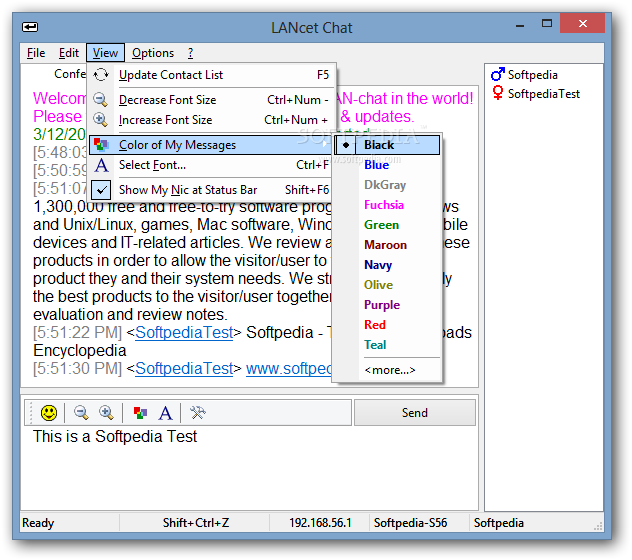Image resolution: width=632 pixels, height=560 pixels.
Task: Select Softpedia contact in user list
Action: click(532, 75)
